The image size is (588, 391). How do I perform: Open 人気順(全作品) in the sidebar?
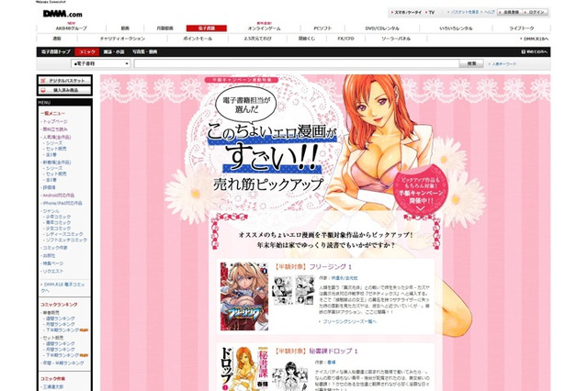(x=57, y=137)
